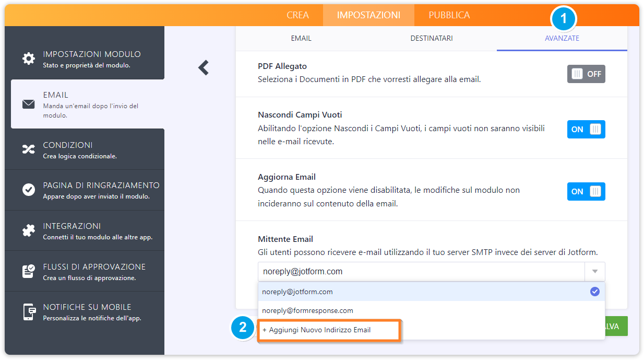Collapse the panel using the left arrow chevron
This screenshot has width=644, height=360.
click(x=204, y=68)
